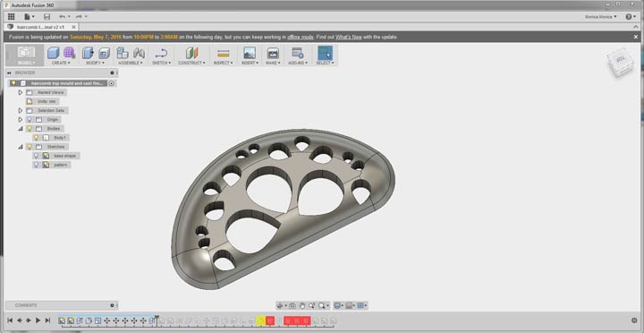Collapse the Sketches folder

tap(20, 147)
